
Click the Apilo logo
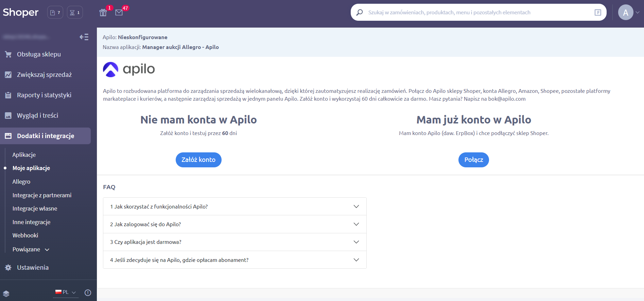pos(129,69)
